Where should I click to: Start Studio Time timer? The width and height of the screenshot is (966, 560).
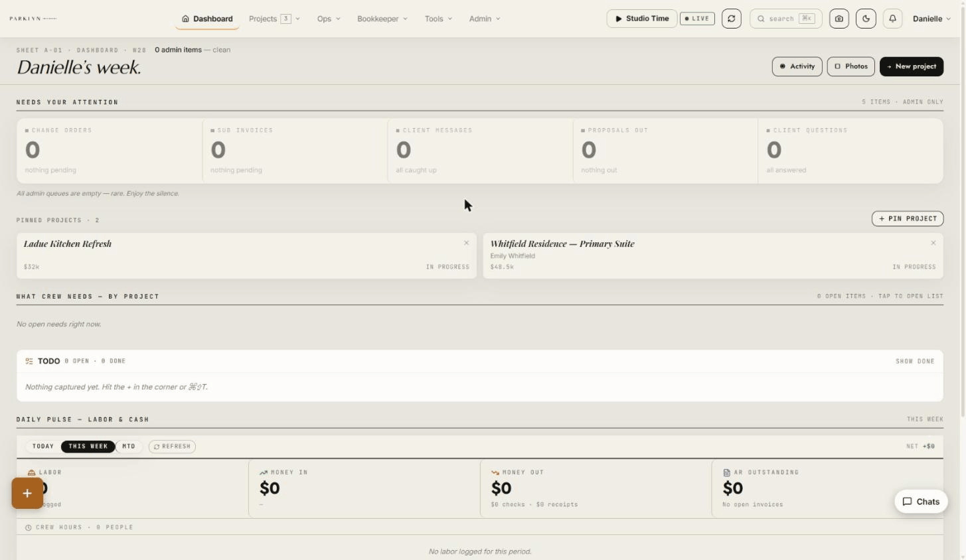[x=642, y=19]
